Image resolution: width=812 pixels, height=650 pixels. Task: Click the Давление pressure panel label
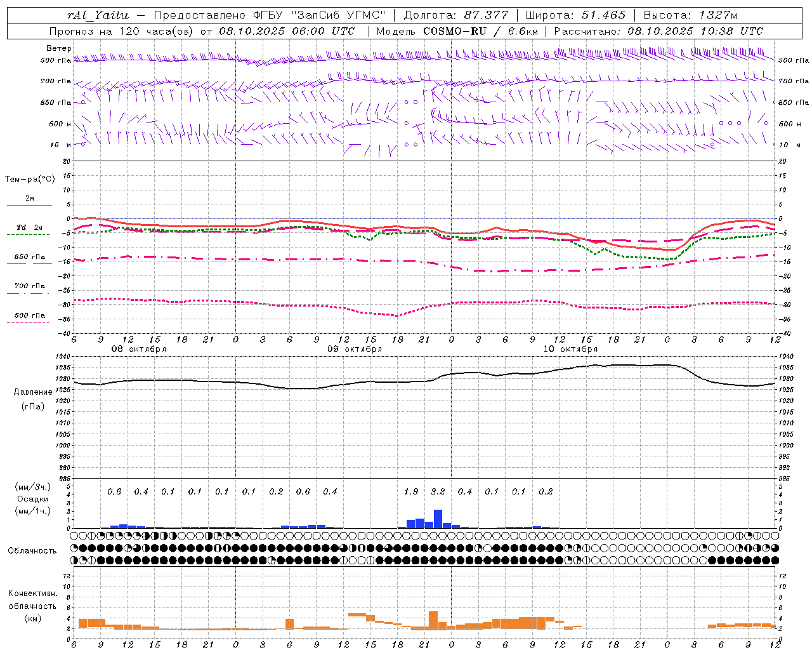coord(33,392)
